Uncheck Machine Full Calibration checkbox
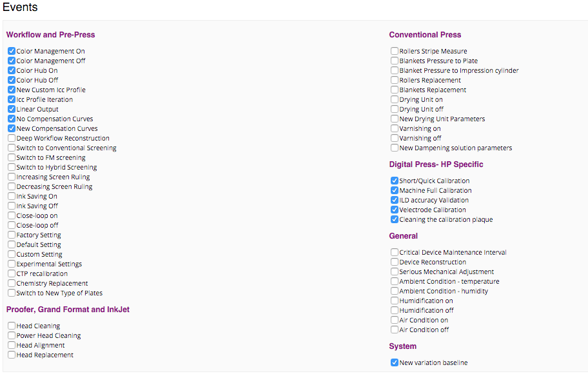Screen dimensions: 588x376 tap(395, 190)
